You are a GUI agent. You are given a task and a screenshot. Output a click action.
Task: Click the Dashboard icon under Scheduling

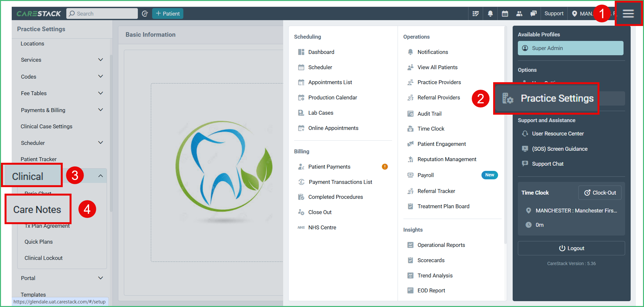click(x=301, y=52)
